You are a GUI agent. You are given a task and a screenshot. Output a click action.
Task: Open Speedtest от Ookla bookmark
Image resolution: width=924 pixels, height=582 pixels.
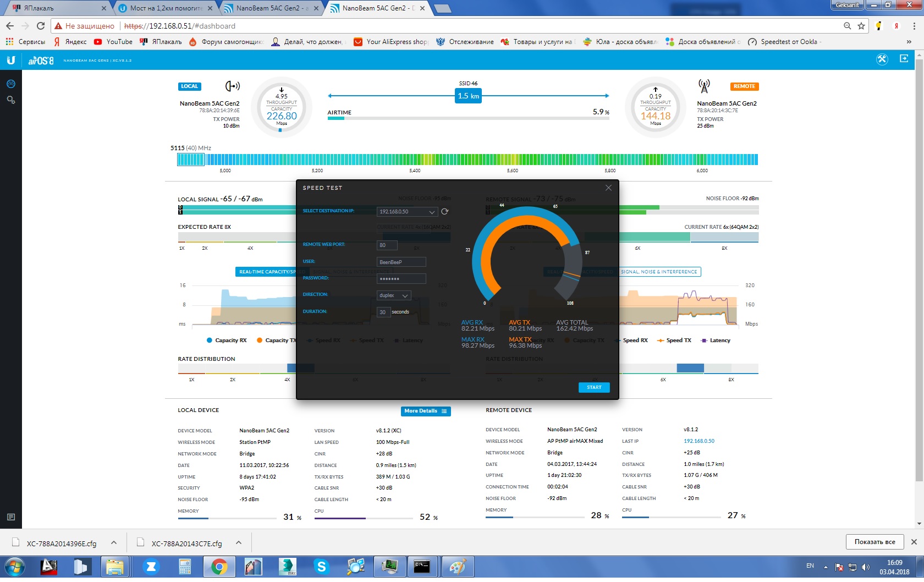(785, 42)
